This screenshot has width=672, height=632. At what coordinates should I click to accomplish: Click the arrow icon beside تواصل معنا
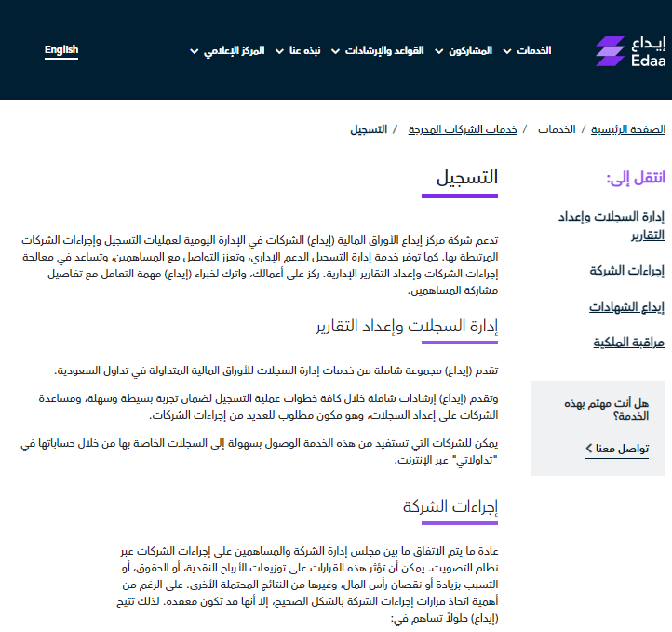coord(589,449)
